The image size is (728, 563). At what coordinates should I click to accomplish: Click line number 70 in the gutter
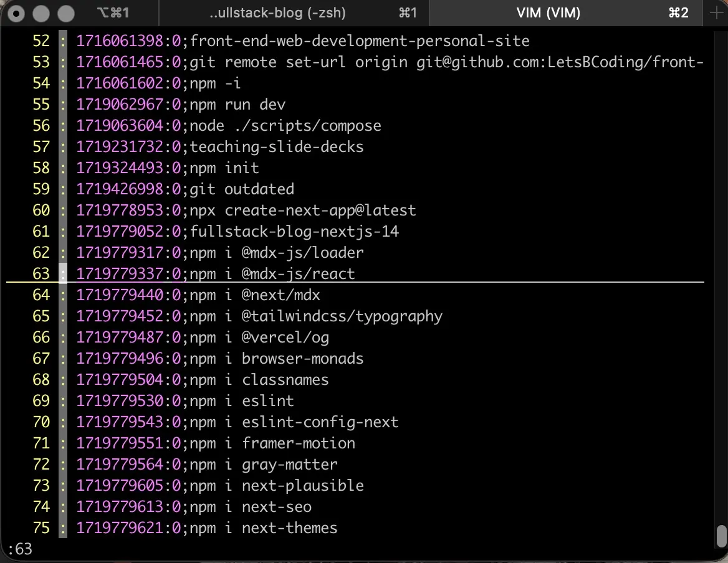tap(41, 422)
